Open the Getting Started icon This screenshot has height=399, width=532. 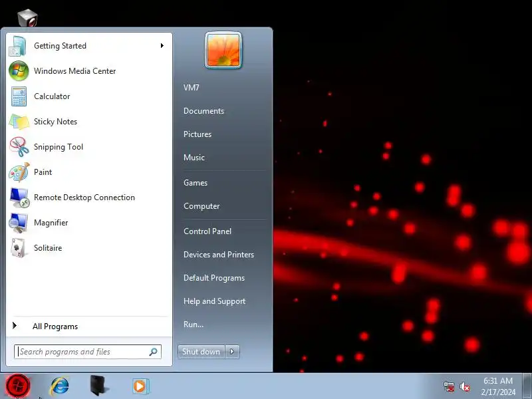pos(18,46)
